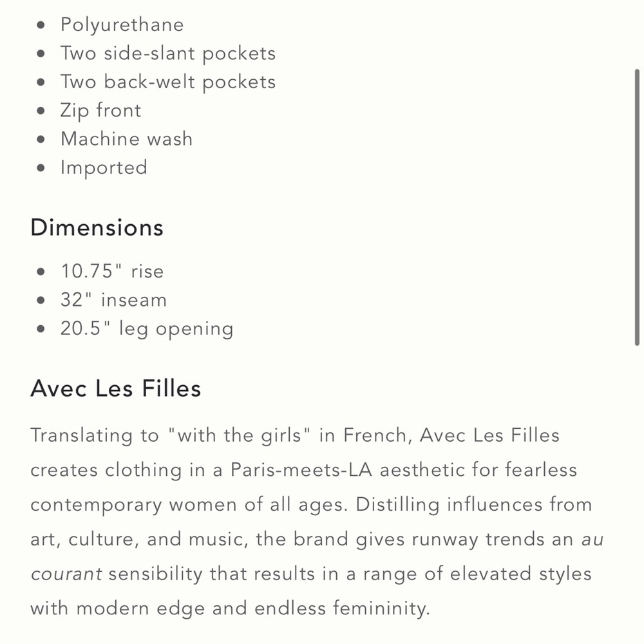Click the Two back-welt pockets text
644x644 pixels.
[167, 82]
